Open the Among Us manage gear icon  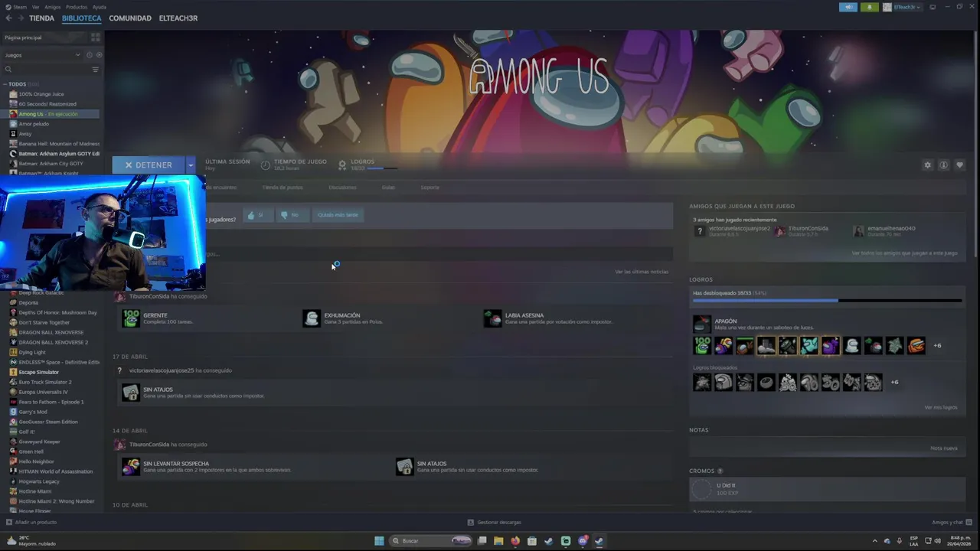coord(928,165)
